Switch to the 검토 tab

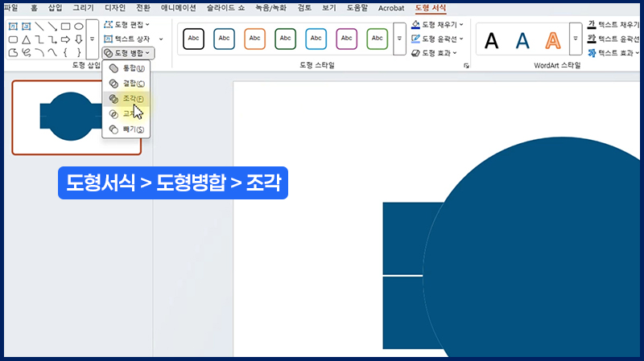click(304, 7)
